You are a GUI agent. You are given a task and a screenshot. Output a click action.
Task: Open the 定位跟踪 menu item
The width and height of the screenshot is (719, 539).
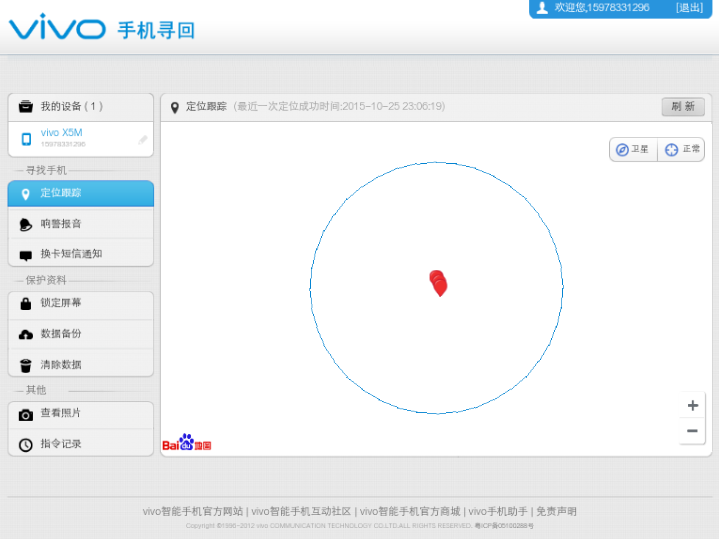(81, 194)
